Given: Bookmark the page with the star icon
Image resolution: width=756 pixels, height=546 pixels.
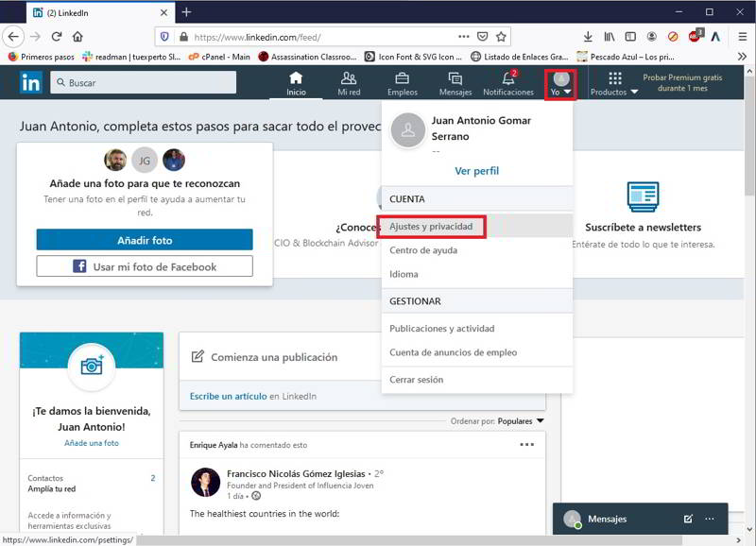Looking at the screenshot, I should 498,35.
